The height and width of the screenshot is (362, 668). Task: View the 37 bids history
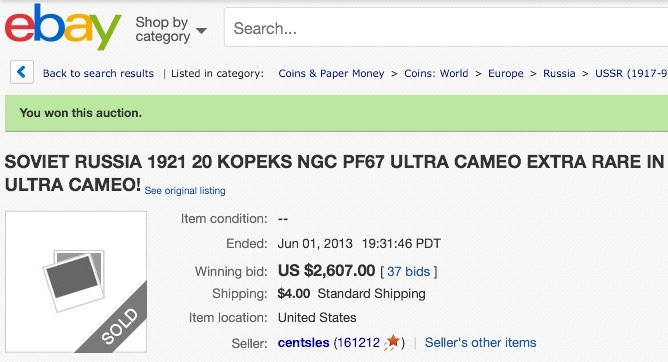(408, 272)
